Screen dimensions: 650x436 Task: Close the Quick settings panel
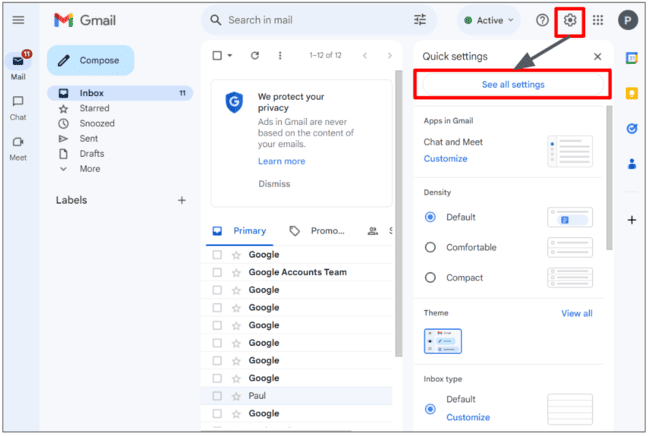tap(597, 56)
